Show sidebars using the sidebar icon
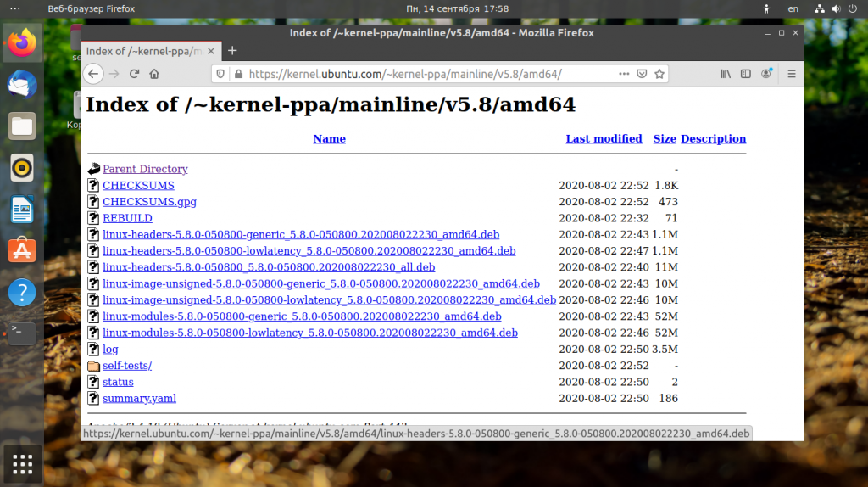This screenshot has width=868, height=487. click(746, 74)
